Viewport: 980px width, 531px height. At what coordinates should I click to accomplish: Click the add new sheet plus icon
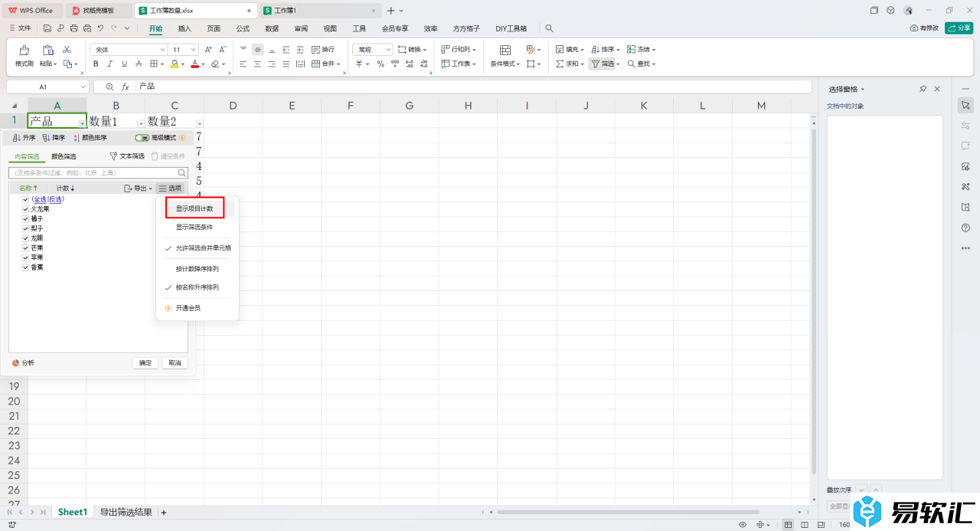pos(163,512)
